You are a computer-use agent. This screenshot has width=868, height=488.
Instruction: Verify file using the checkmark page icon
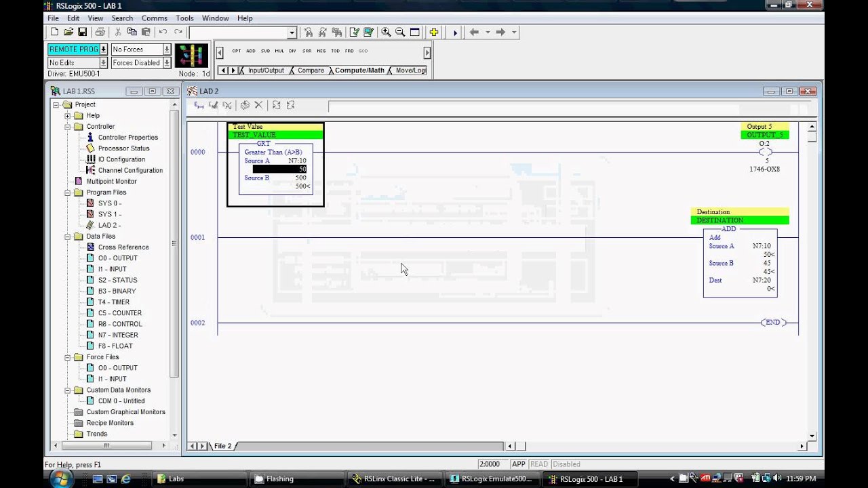tap(354, 32)
